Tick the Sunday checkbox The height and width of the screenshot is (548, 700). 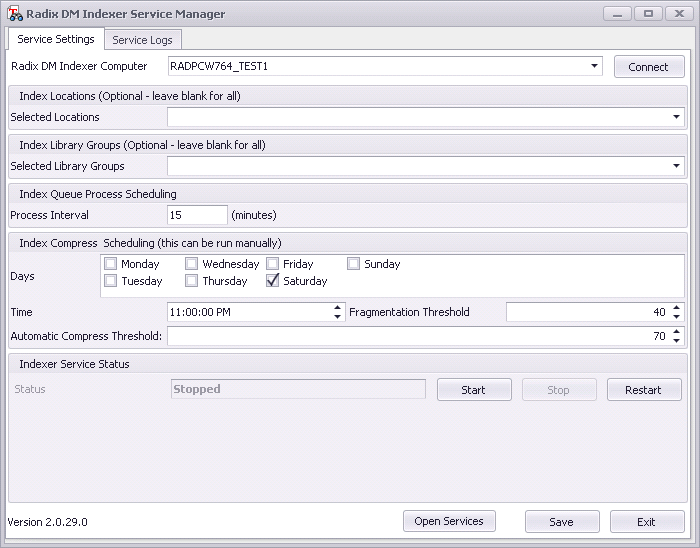(x=353, y=264)
